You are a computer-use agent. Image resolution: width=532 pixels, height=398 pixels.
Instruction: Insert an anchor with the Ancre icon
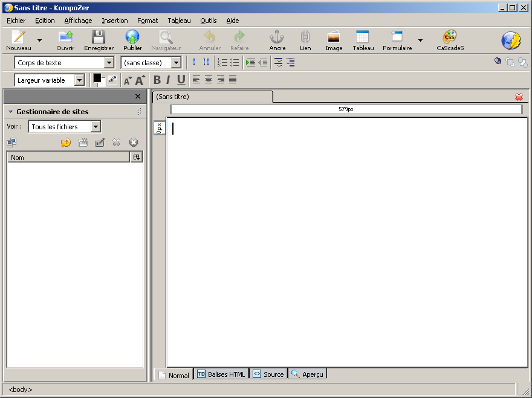coord(277,37)
